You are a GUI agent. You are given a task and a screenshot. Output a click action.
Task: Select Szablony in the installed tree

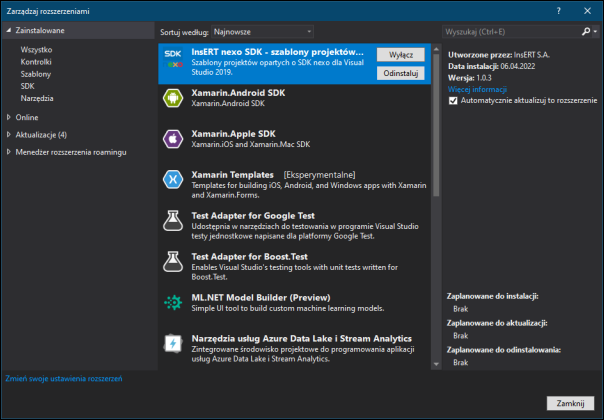(x=36, y=74)
